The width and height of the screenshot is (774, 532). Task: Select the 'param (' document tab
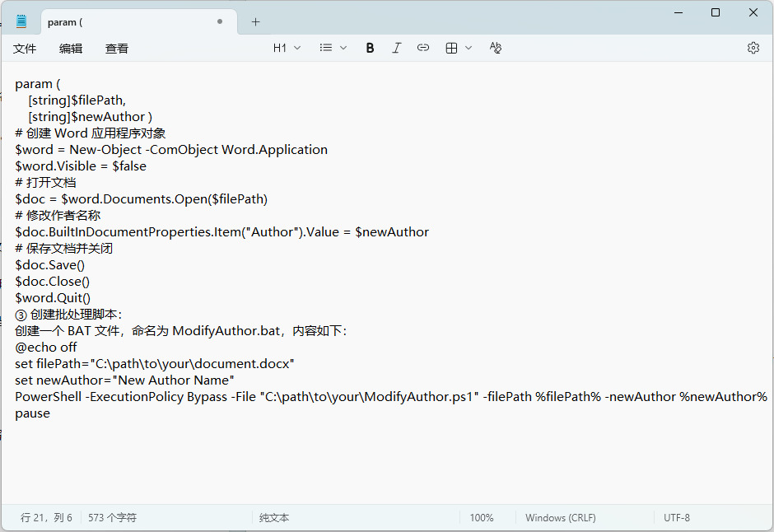(138, 22)
